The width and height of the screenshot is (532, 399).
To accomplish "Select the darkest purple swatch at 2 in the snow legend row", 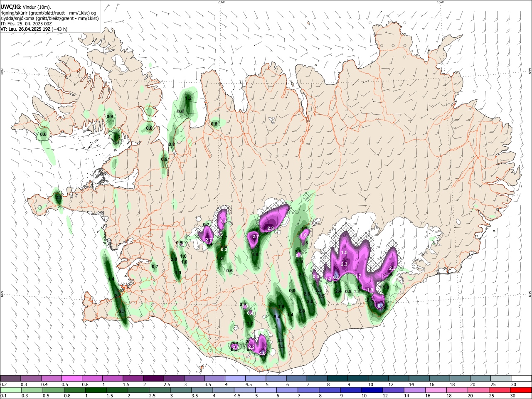I will pos(153,378).
